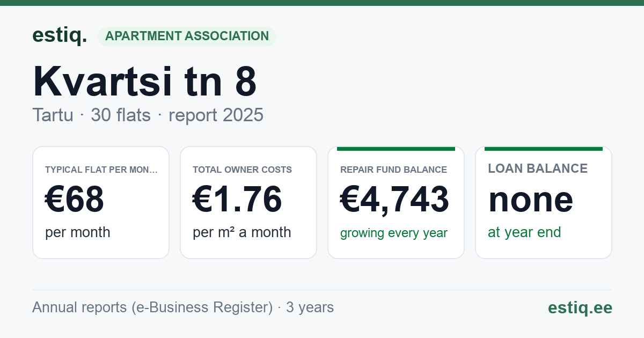Viewport: 644px width, 338px height.
Task: Click the per m² a month text
Action: pyautogui.click(x=241, y=232)
